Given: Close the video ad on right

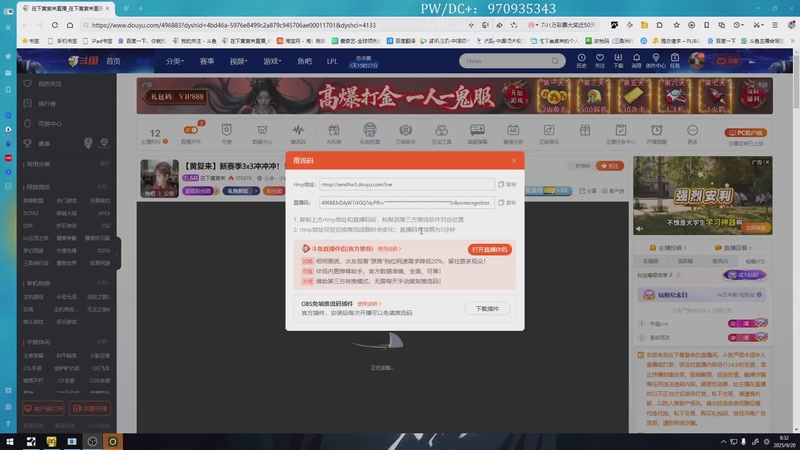Looking at the screenshot, I should coord(767,162).
